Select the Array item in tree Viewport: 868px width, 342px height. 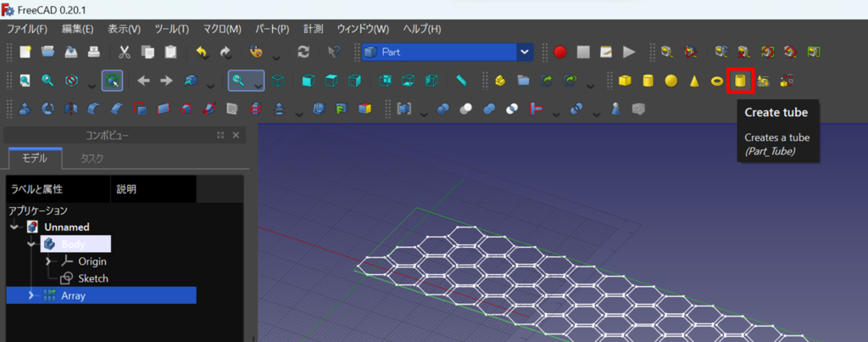pyautogui.click(x=102, y=295)
